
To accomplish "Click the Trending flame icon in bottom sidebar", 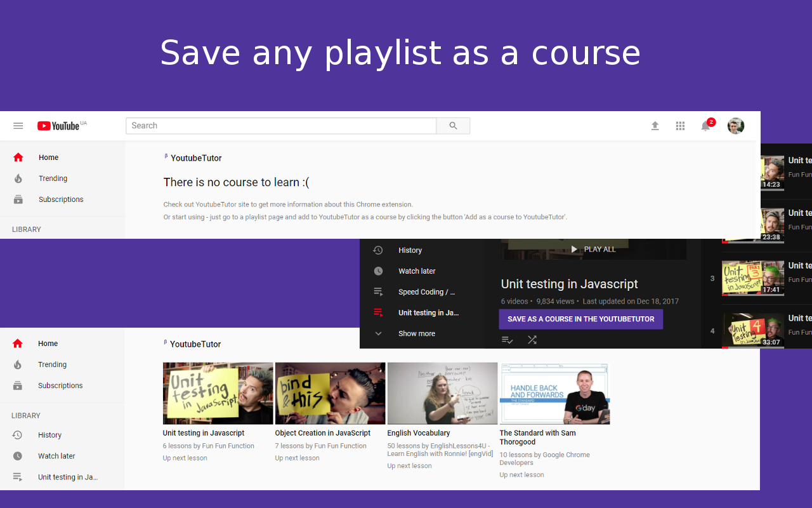I will [18, 364].
